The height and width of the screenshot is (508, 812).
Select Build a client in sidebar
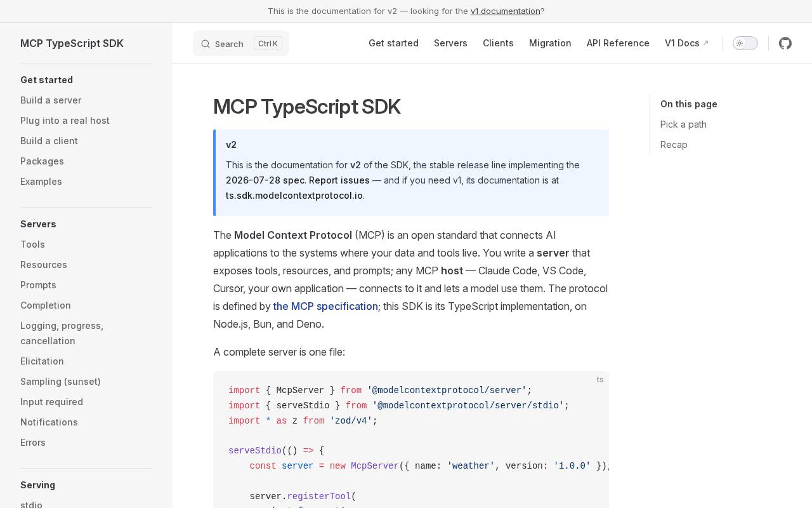[49, 141]
